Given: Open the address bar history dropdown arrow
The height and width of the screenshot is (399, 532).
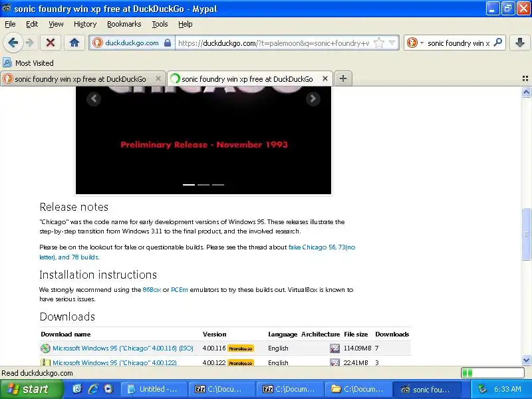Looking at the screenshot, I should point(392,43).
